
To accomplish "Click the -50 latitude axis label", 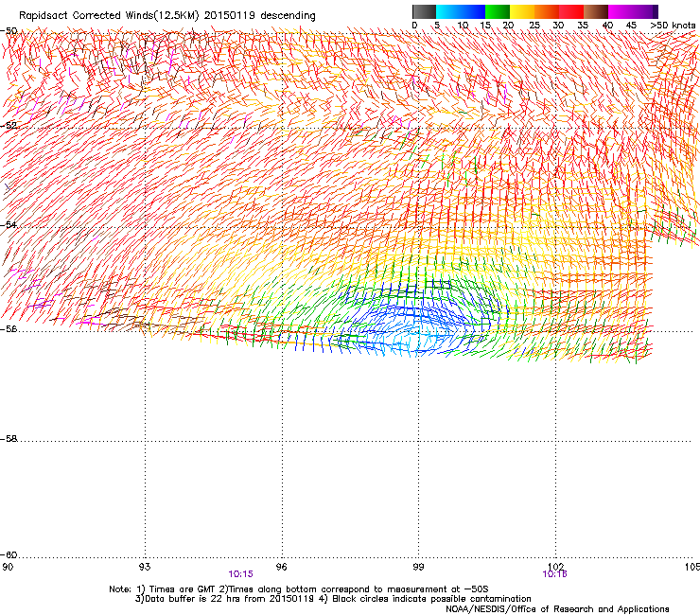I will 9,31.
